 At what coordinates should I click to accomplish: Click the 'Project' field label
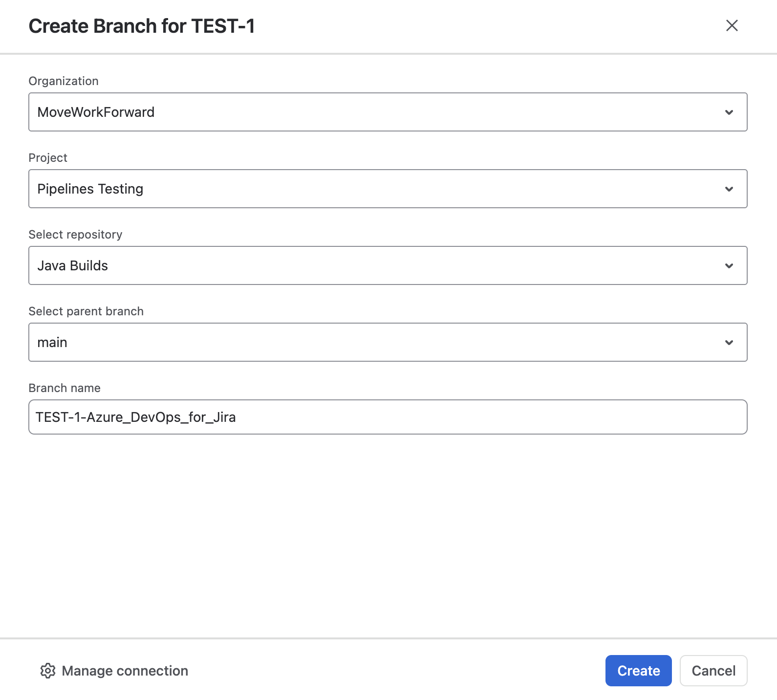click(x=48, y=158)
